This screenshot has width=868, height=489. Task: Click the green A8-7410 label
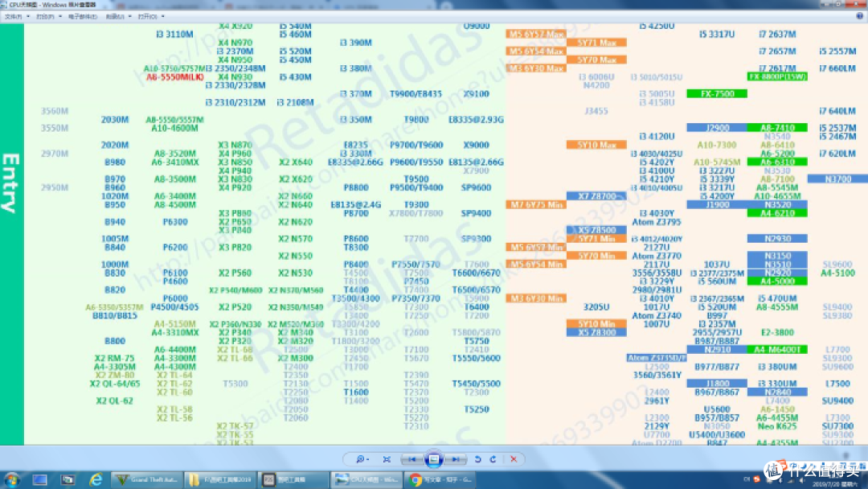[777, 128]
